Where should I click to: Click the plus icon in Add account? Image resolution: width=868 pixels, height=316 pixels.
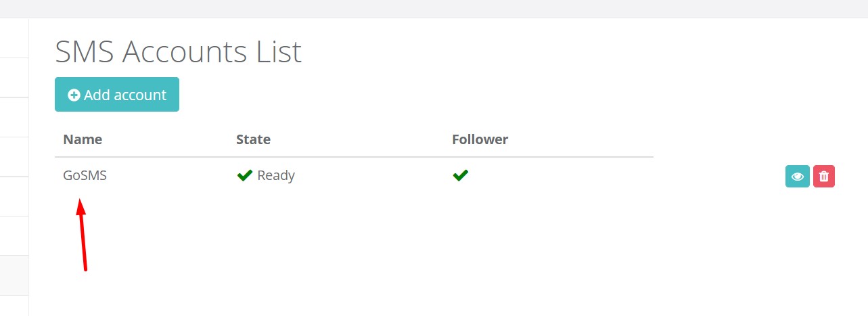pyautogui.click(x=74, y=95)
